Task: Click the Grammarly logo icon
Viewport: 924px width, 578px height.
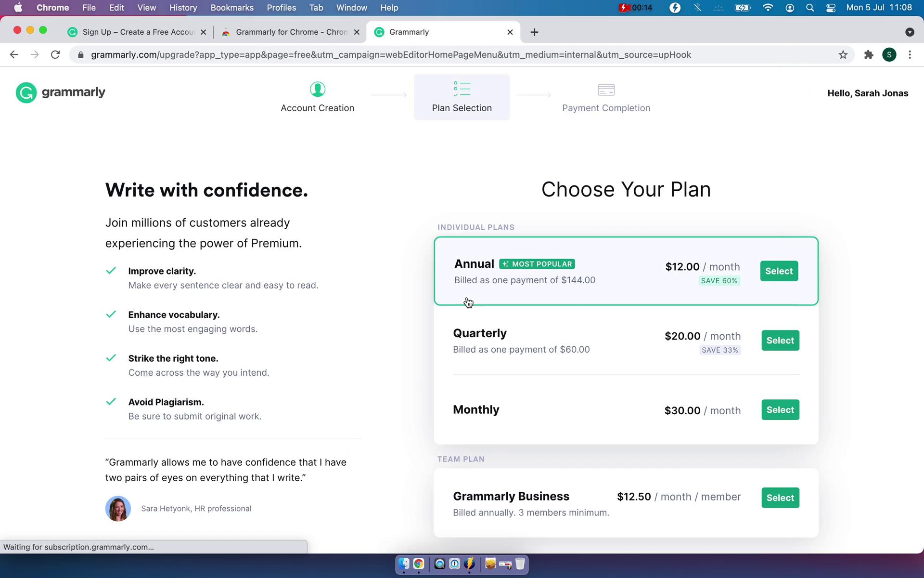Action: tap(26, 92)
